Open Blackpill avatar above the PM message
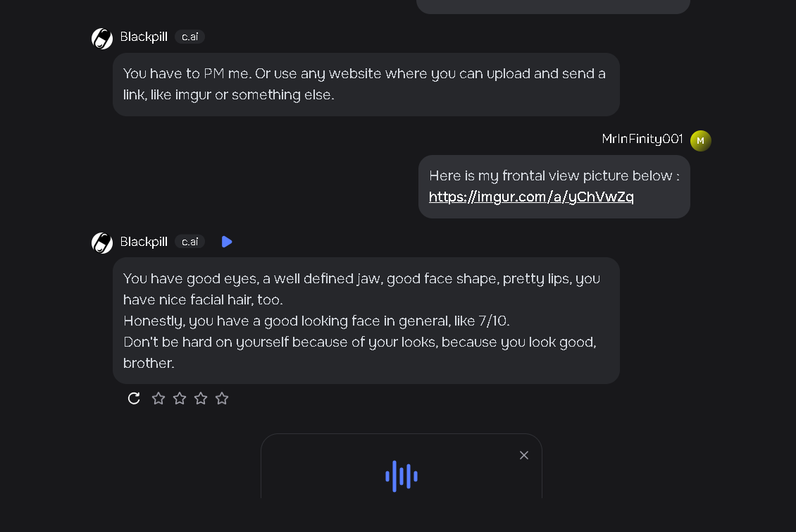Image resolution: width=796 pixels, height=532 pixels. (102, 38)
